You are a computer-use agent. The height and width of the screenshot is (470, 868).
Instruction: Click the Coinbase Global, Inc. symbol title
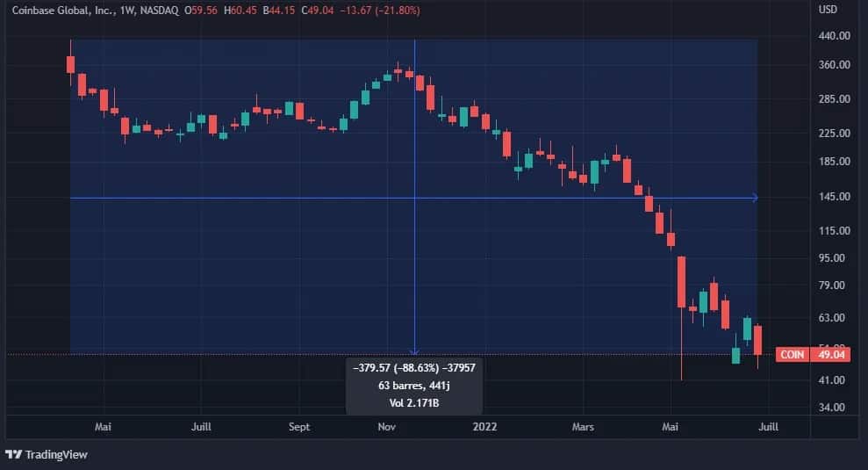(63, 10)
